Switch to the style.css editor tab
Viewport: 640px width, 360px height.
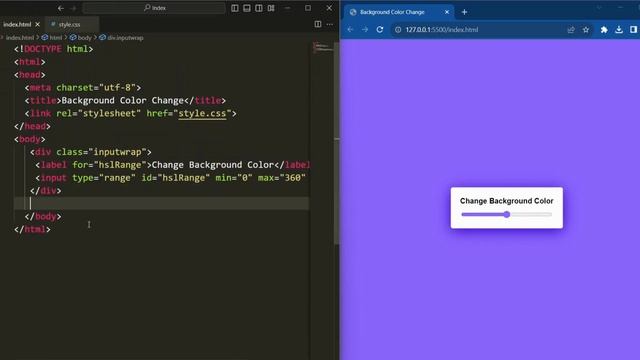click(69, 24)
